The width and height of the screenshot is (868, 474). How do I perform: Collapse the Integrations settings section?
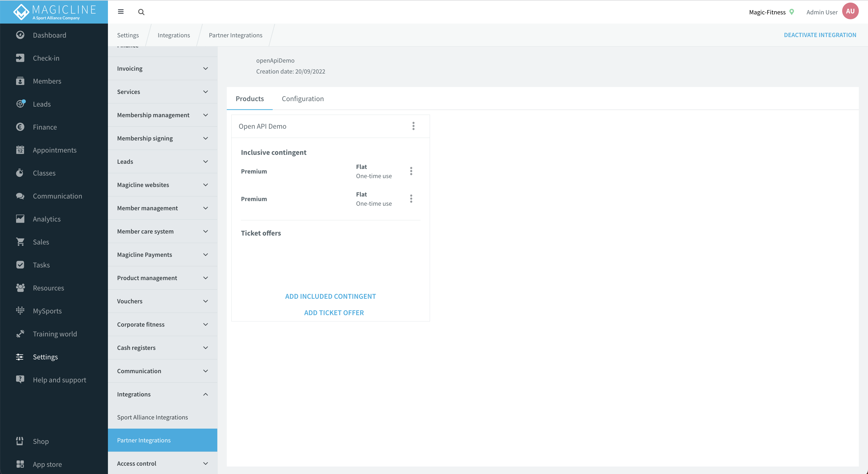162,394
